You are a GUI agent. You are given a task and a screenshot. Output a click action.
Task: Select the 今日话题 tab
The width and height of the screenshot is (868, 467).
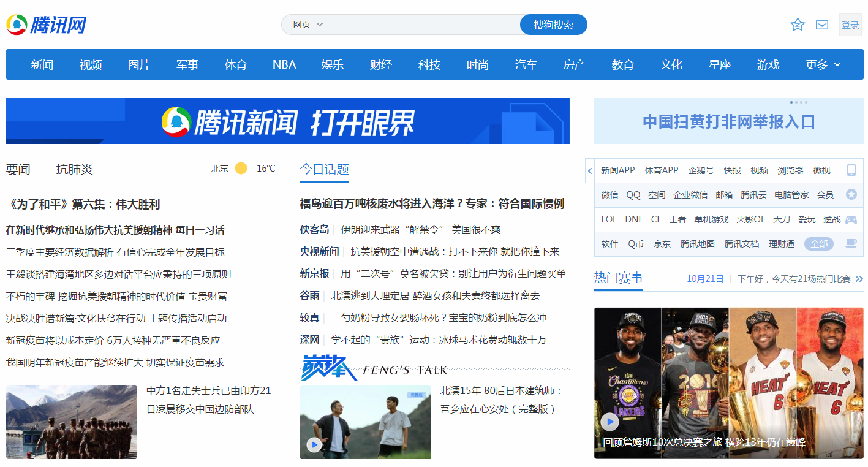325,169
